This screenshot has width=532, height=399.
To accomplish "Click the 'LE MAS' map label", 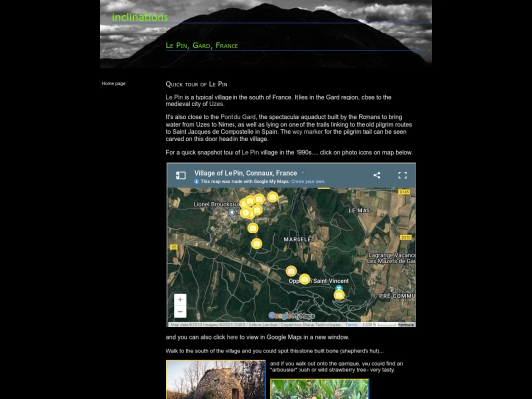I will [360, 211].
